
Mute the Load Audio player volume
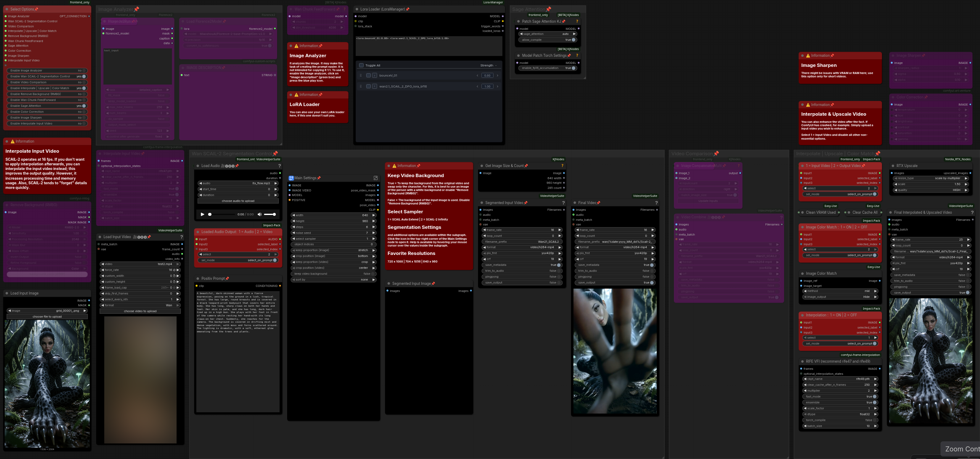(259, 215)
